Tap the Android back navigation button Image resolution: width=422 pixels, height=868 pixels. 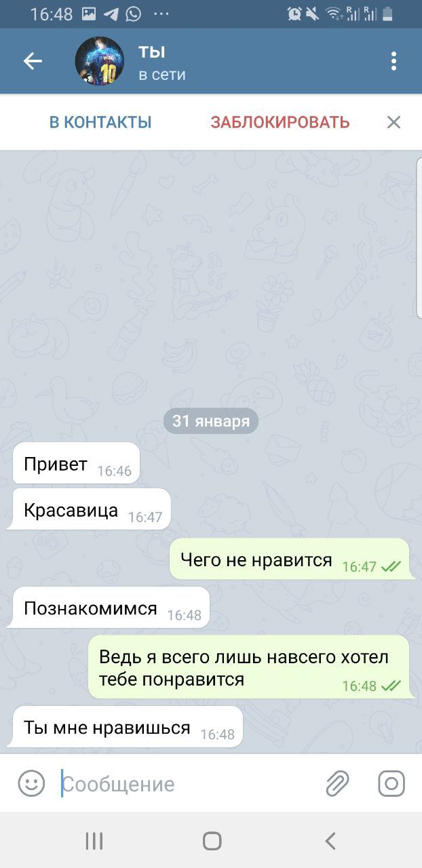tap(330, 842)
